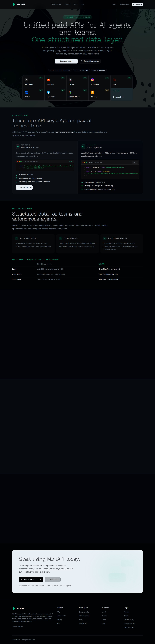Open the footer SDK link
The height and width of the screenshot is (644, 155).
(81, 620)
